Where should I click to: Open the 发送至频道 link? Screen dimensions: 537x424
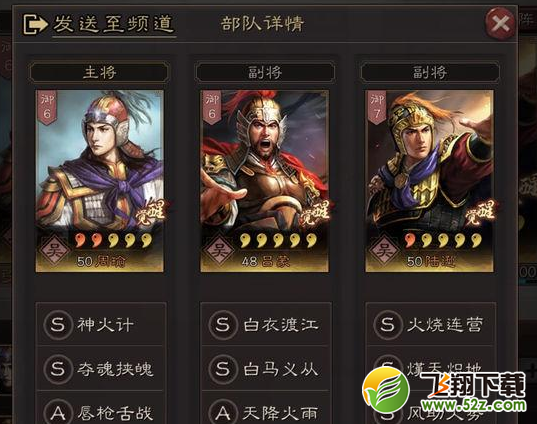[113, 24]
